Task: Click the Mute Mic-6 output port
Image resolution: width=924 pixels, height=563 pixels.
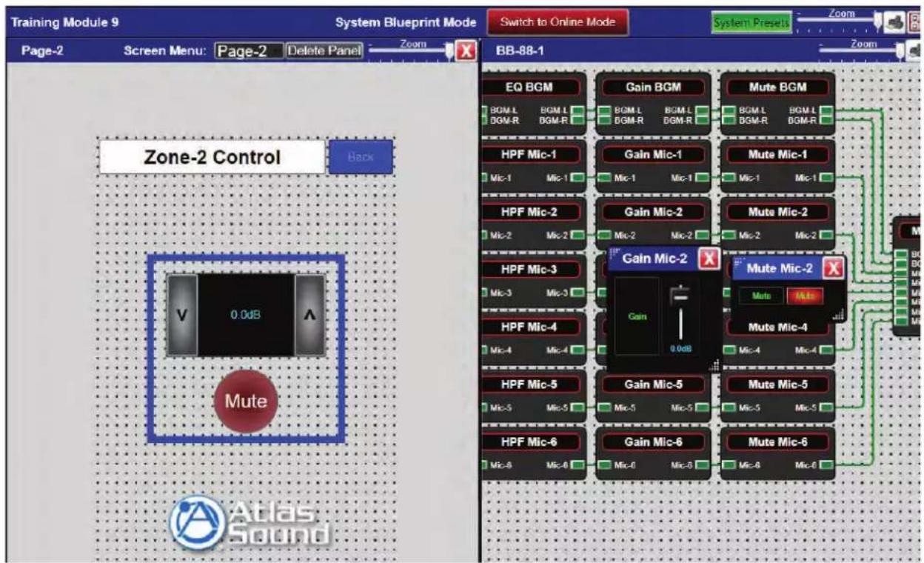Action: coord(826,466)
